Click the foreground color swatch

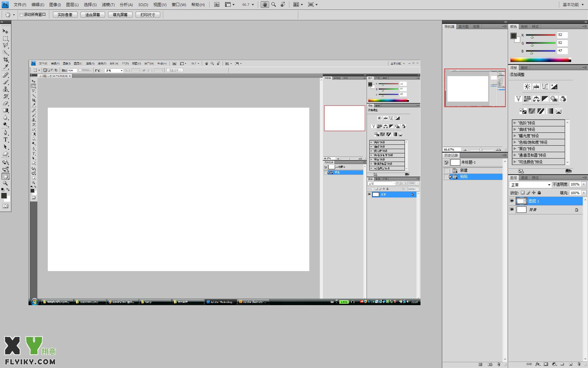click(5, 195)
